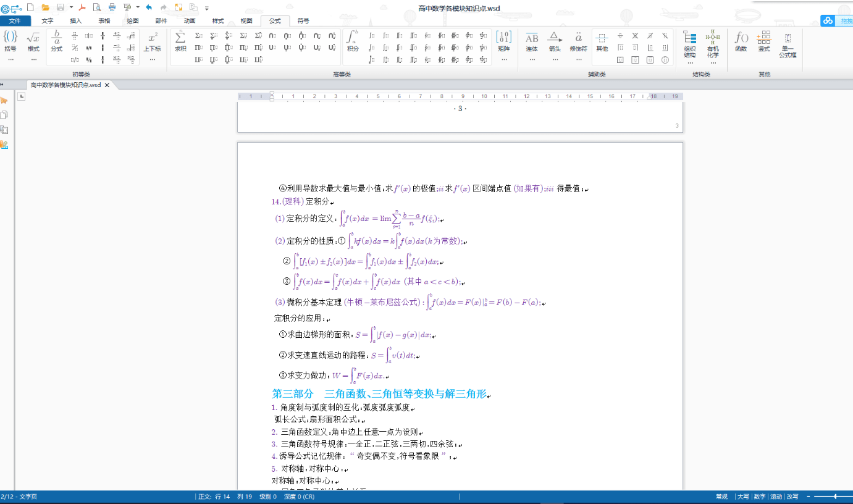
Task: Open the fourth left sidebar orange icon
Action: [4, 145]
